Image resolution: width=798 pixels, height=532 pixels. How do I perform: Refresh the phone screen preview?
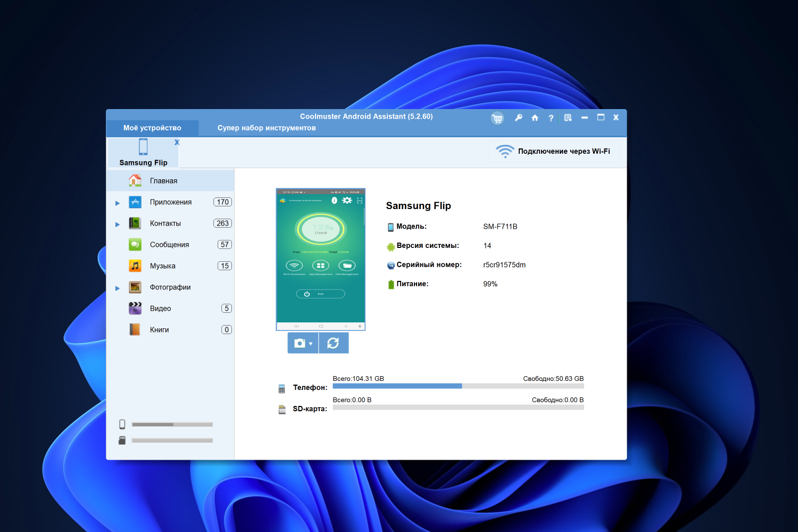334,343
